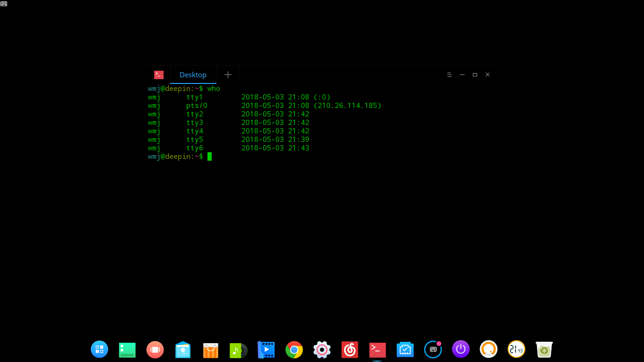Click the terminal icon in the tab bar
This screenshot has width=644, height=362.
click(158, 74)
